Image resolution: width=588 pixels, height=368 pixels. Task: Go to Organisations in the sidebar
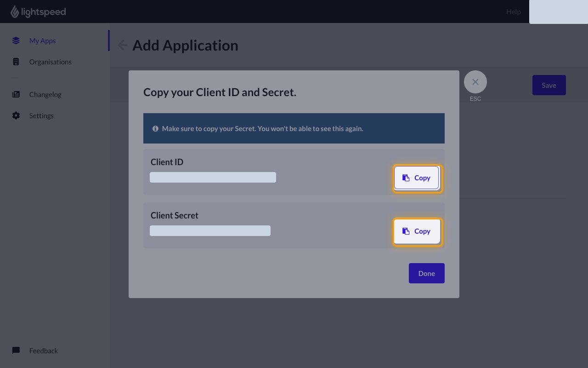click(51, 62)
